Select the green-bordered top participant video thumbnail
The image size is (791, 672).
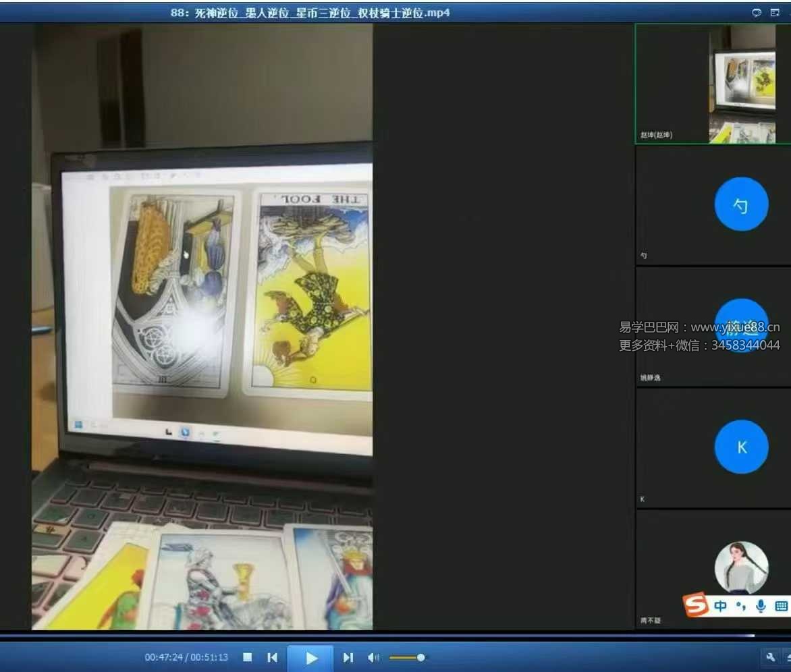pyautogui.click(x=713, y=84)
